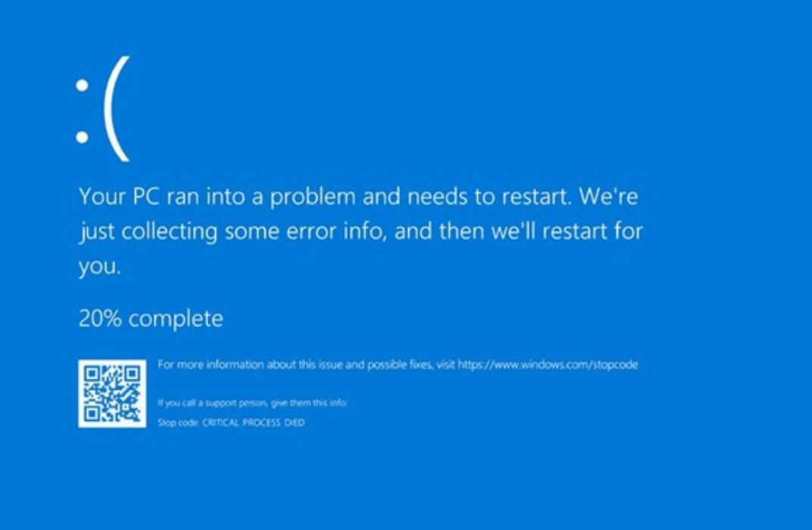Image resolution: width=812 pixels, height=530 pixels.
Task: Click the 'Stop code:' label
Action: tap(179, 422)
